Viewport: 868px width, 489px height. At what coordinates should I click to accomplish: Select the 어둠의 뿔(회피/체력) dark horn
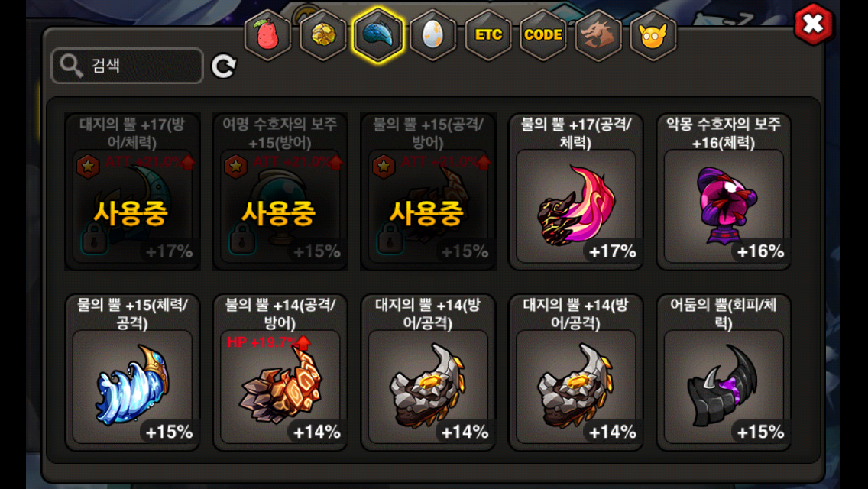[x=724, y=372]
